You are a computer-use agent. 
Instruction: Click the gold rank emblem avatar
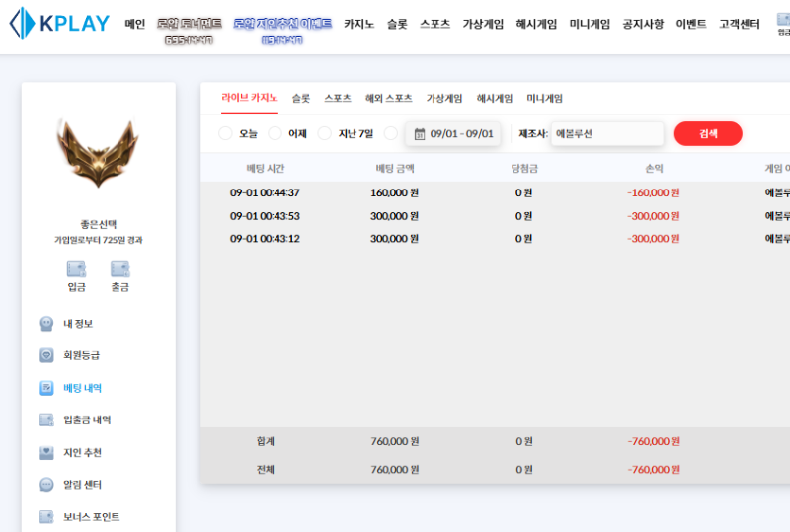[x=98, y=153]
